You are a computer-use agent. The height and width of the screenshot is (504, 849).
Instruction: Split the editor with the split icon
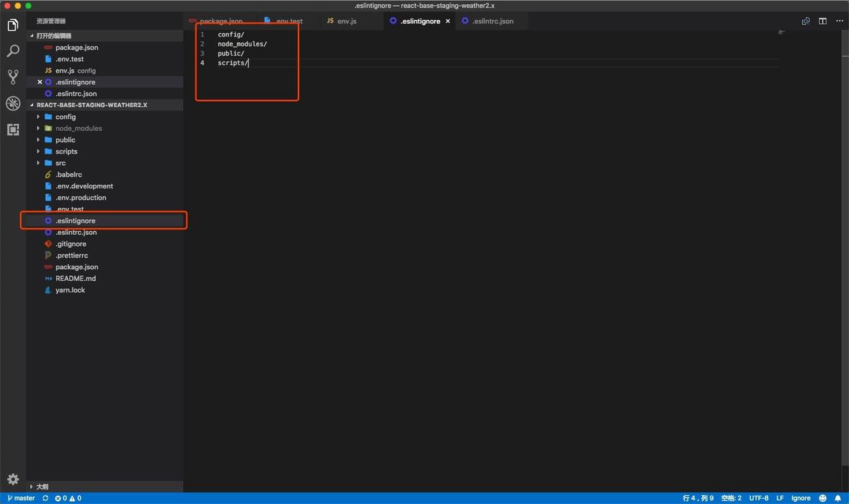pos(822,21)
